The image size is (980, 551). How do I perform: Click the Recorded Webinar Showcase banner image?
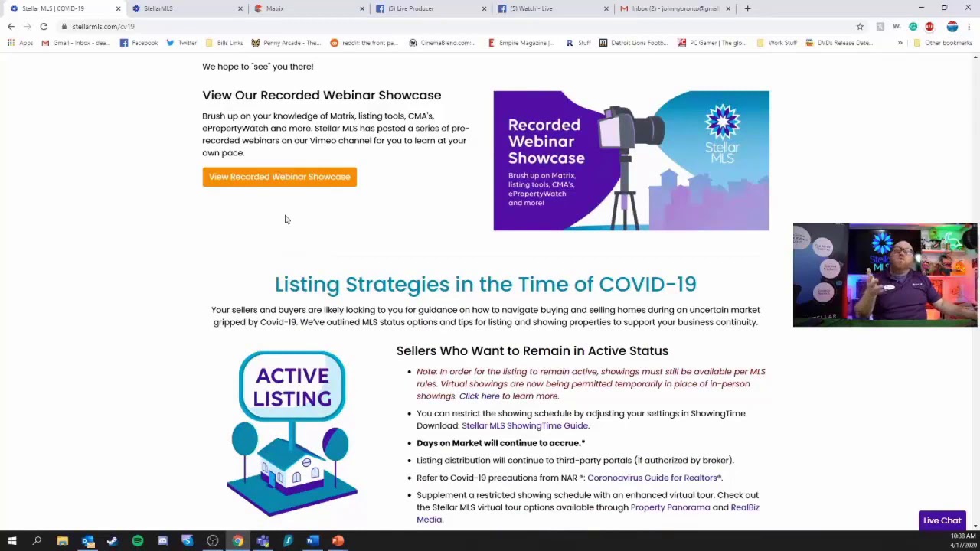point(631,160)
